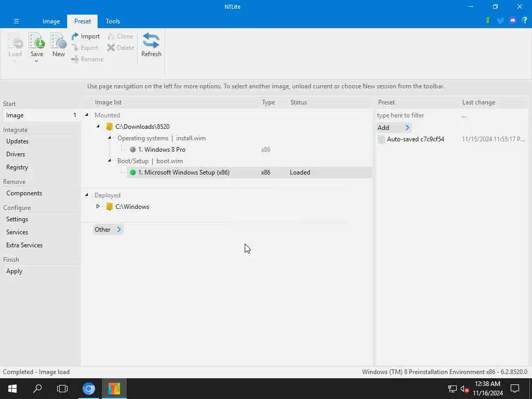Viewport: 532px width, 399px height.
Task: Select the C:\Downloads\8520 folder icon
Action: click(109, 127)
